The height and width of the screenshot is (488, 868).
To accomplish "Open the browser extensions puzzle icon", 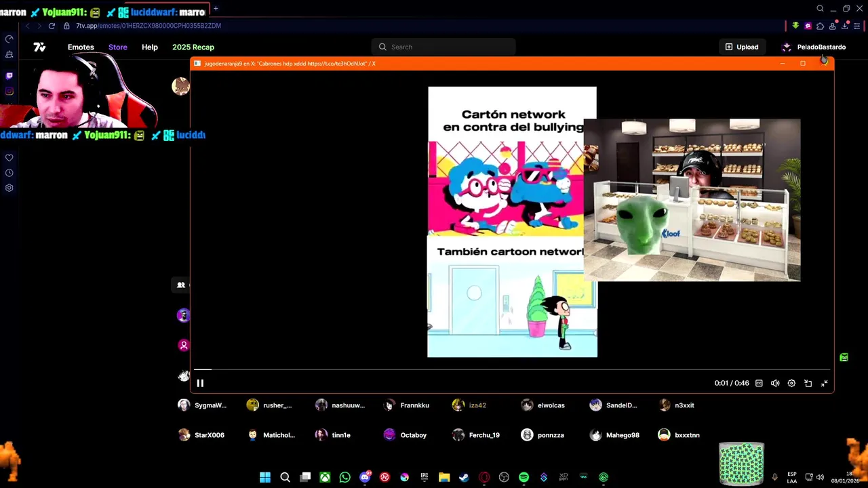I will (820, 26).
